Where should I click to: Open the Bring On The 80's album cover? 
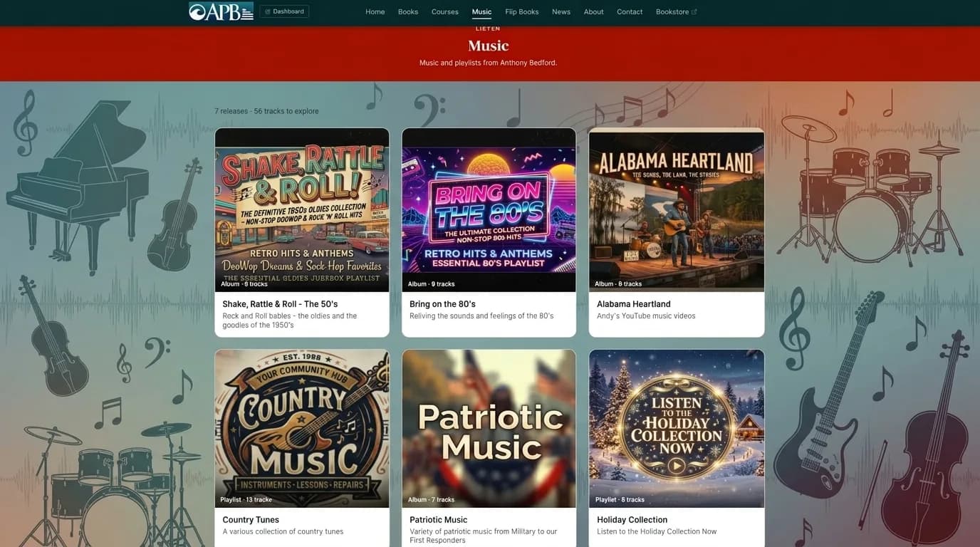(489, 210)
